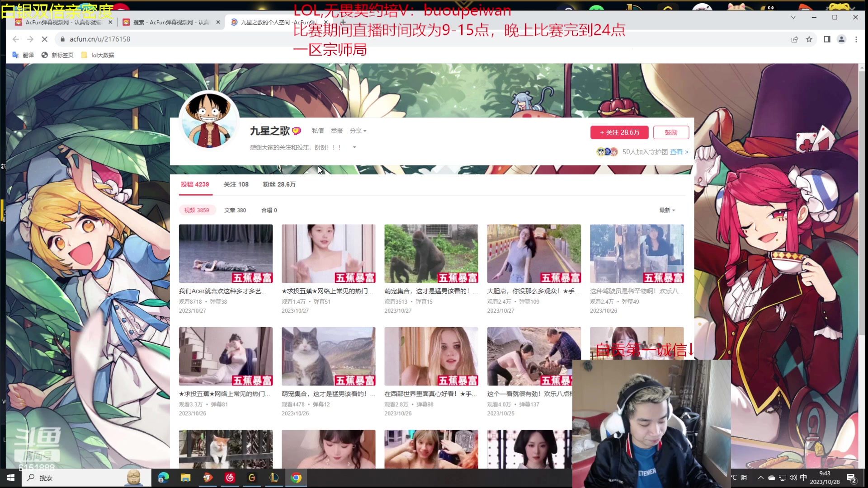Screen dimensions: 868x488
Task: Click the share icon in the address bar
Action: coord(794,39)
